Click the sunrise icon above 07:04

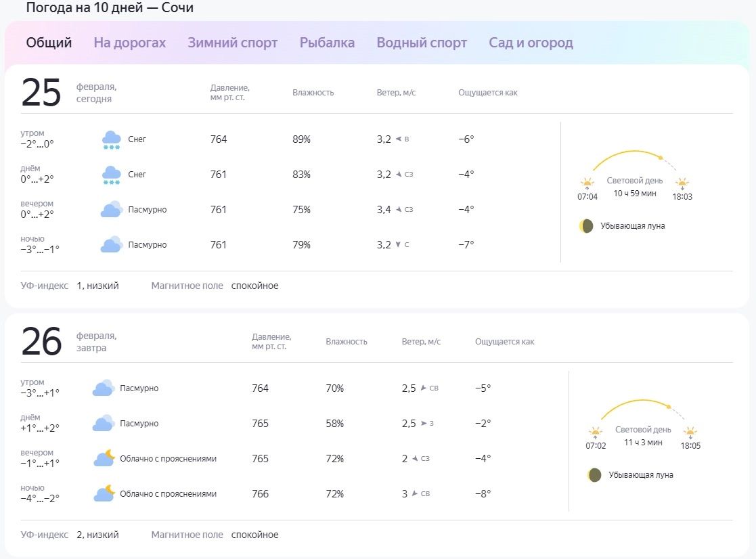[x=587, y=183]
